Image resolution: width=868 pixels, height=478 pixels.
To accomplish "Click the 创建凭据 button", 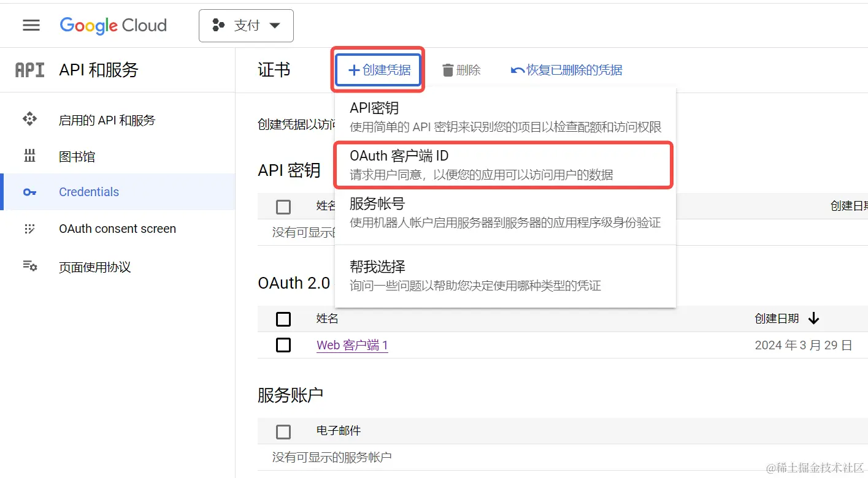I will [x=378, y=70].
